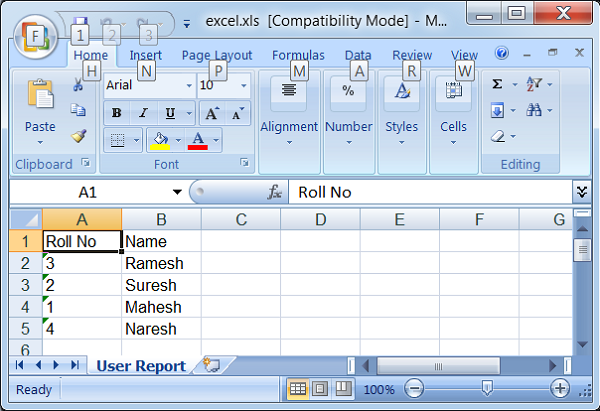Click the AutoSum sigma icon

tap(498, 85)
